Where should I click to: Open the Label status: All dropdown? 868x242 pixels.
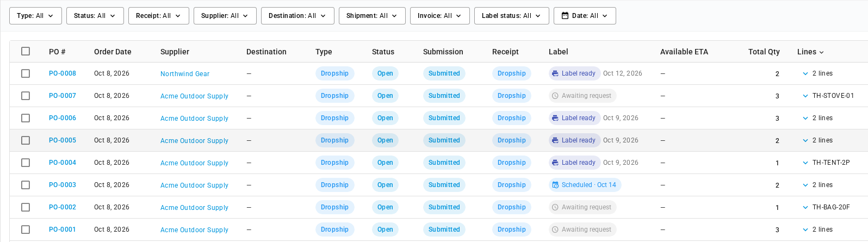click(512, 16)
